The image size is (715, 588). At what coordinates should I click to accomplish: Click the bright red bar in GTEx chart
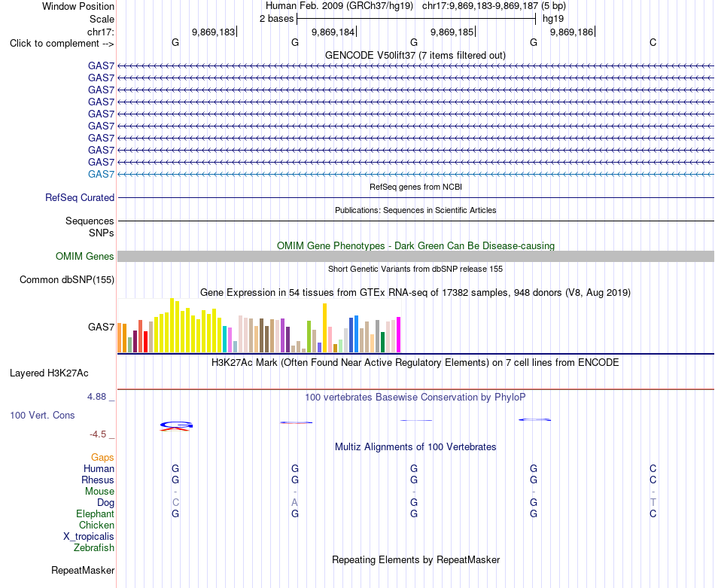[146, 342]
